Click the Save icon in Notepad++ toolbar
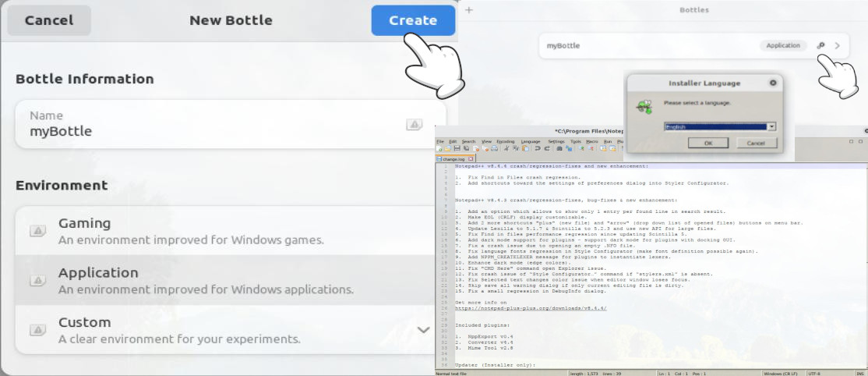 point(457,148)
